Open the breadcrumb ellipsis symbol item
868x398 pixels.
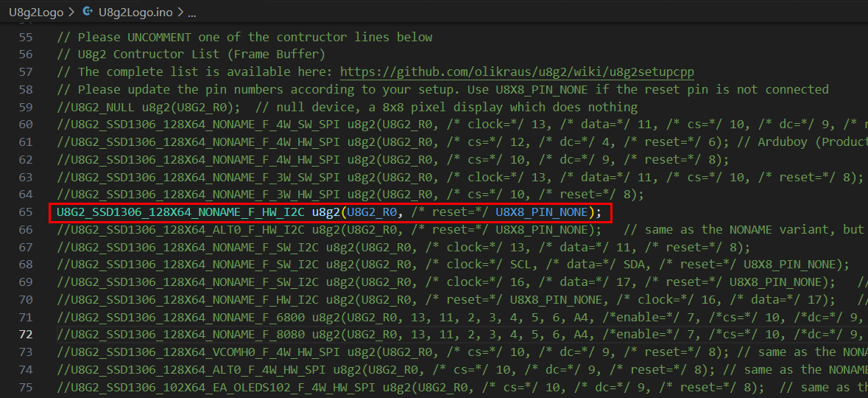pos(191,13)
